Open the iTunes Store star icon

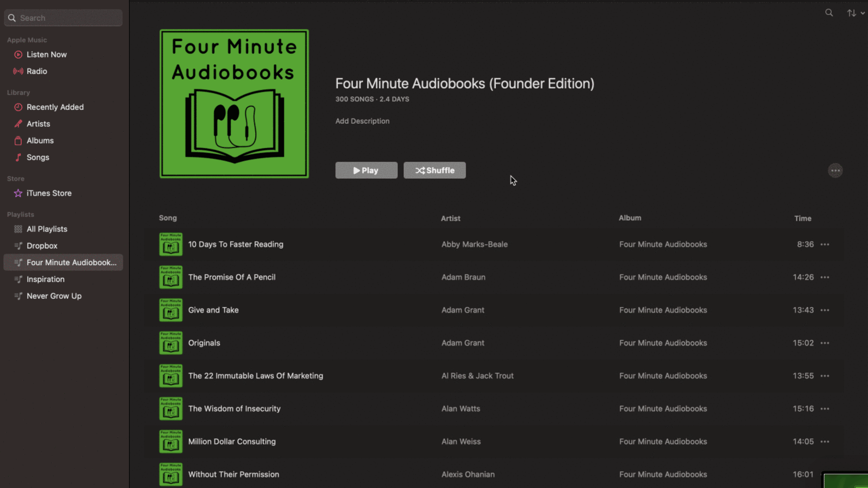coord(18,193)
